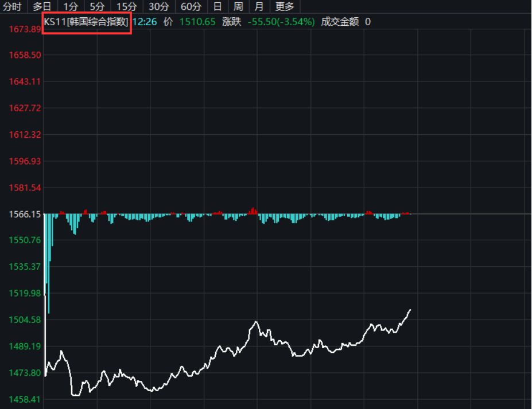Switch chart to 1分 interval
This screenshot has height=409, width=532.
[70, 7]
